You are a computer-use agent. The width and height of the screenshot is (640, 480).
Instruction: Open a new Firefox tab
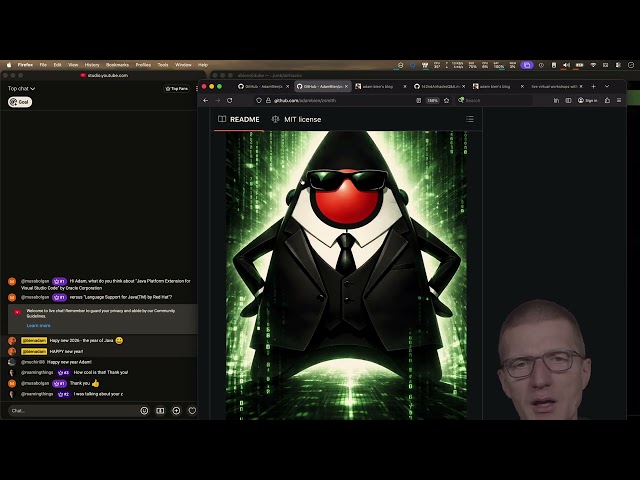coord(593,87)
